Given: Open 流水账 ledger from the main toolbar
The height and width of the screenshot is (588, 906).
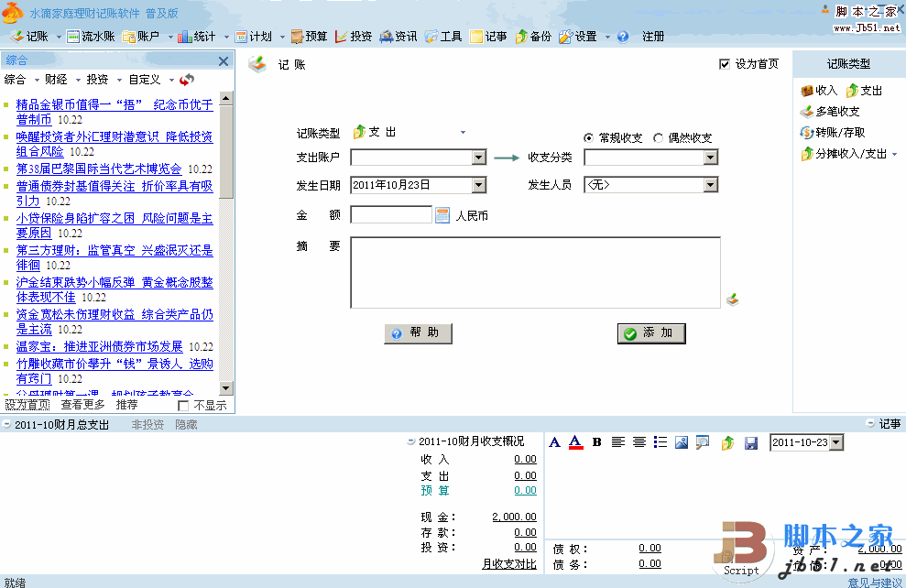Looking at the screenshot, I should (91, 37).
